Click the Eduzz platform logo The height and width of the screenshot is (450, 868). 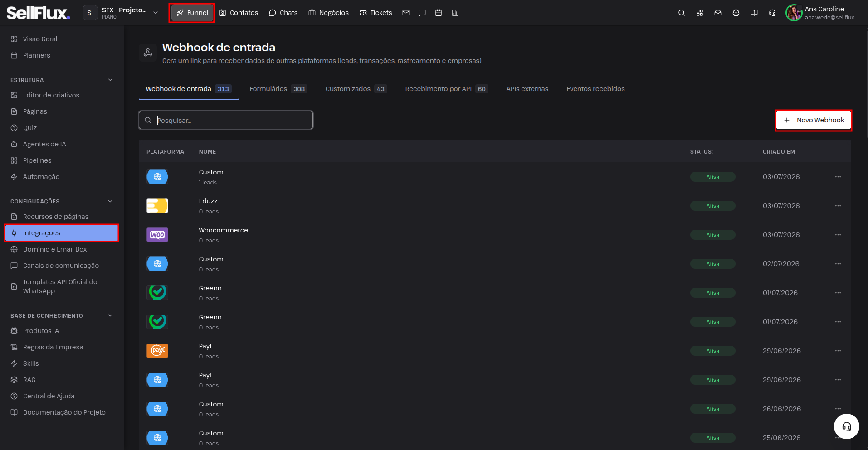point(157,206)
